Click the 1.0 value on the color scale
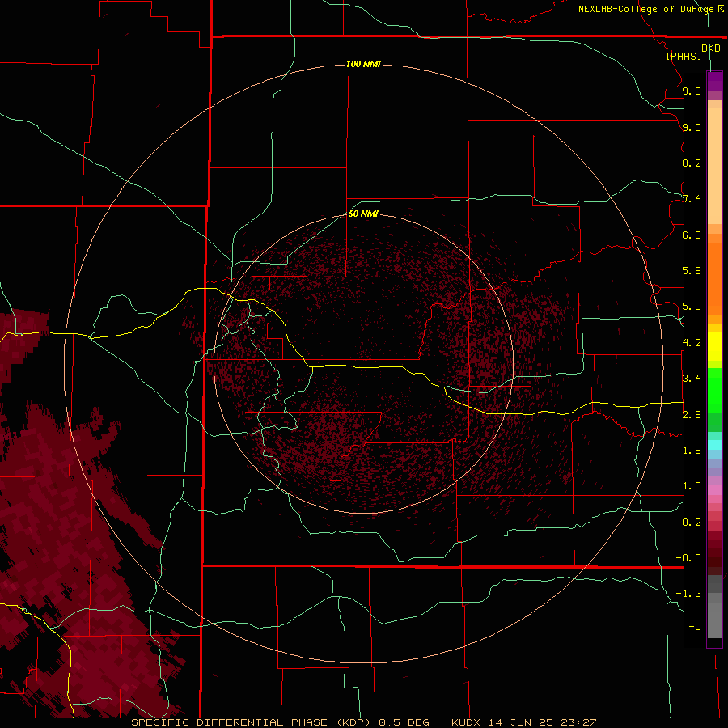This screenshot has height=728, width=728. [x=692, y=486]
